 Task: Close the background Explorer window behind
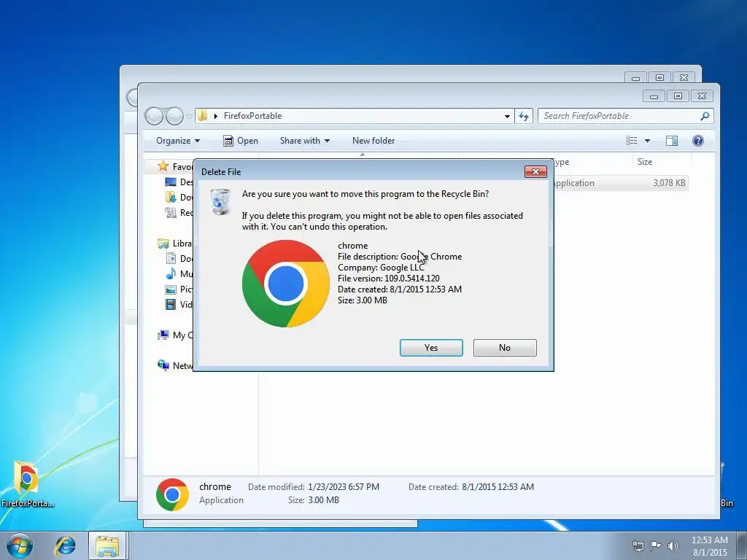coord(684,77)
